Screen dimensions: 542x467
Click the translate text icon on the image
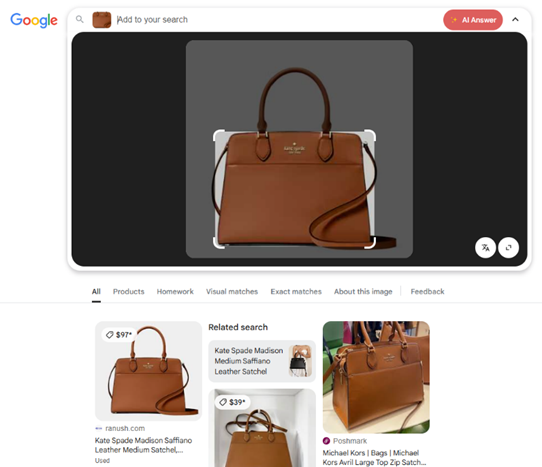coord(485,247)
